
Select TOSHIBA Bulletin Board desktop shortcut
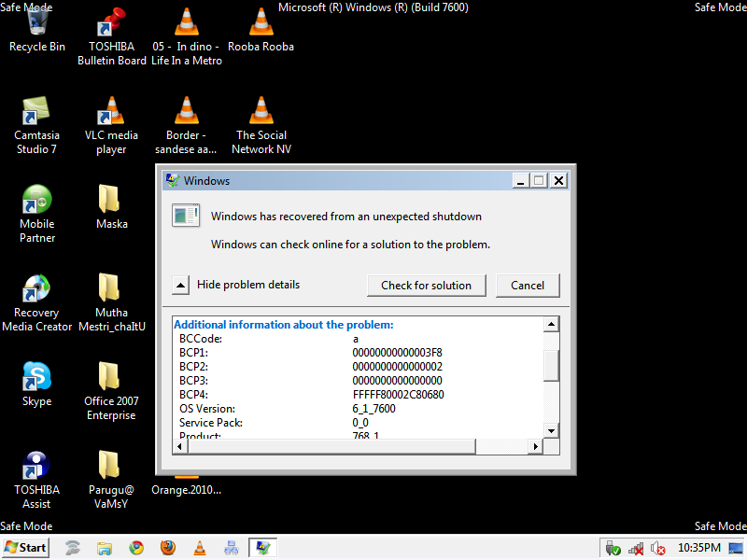[111, 36]
